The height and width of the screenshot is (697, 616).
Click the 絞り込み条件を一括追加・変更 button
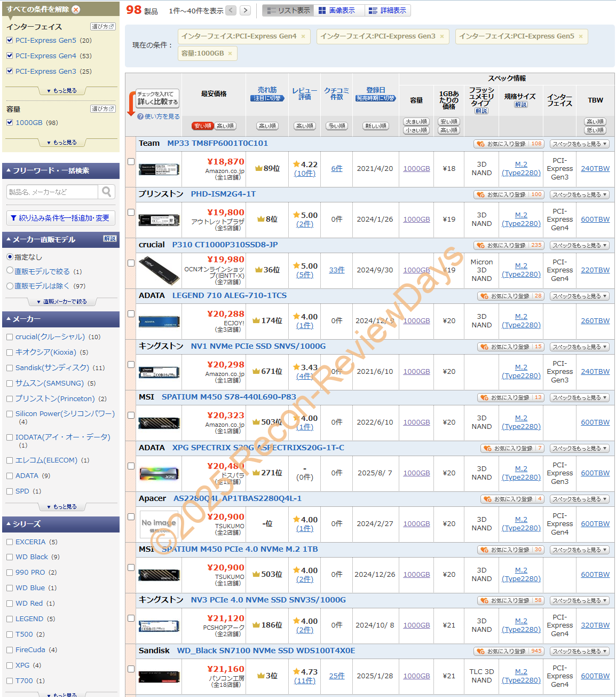pyautogui.click(x=61, y=218)
